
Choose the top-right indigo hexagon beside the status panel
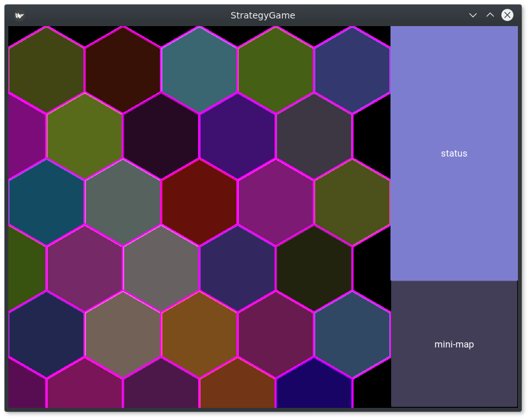pyautogui.click(x=352, y=70)
